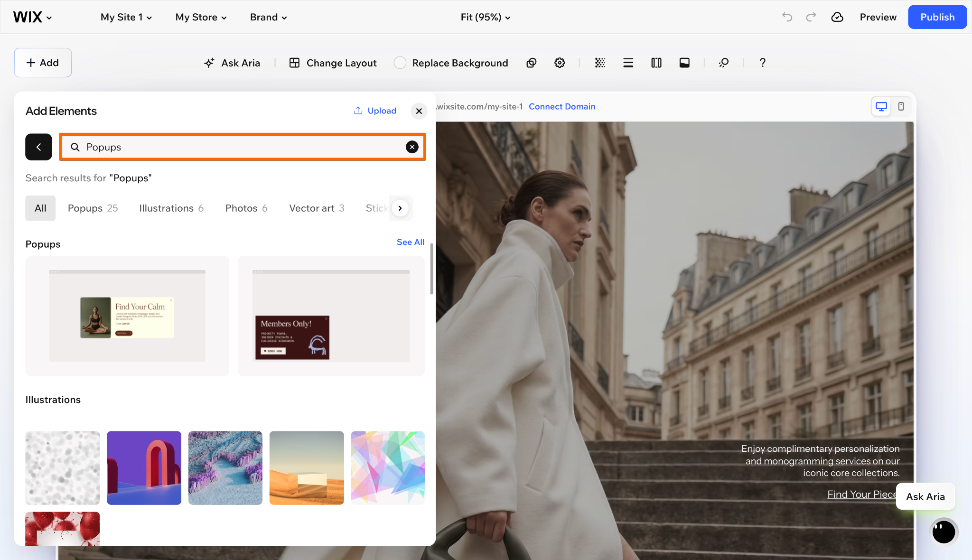Click the Publish button

[x=937, y=17]
